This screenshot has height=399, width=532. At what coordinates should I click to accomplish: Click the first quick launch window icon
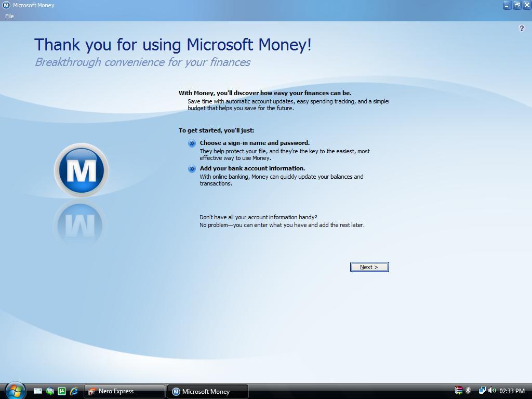37,391
